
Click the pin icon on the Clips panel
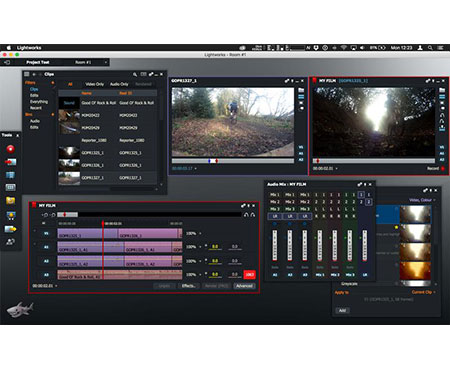coord(151,74)
